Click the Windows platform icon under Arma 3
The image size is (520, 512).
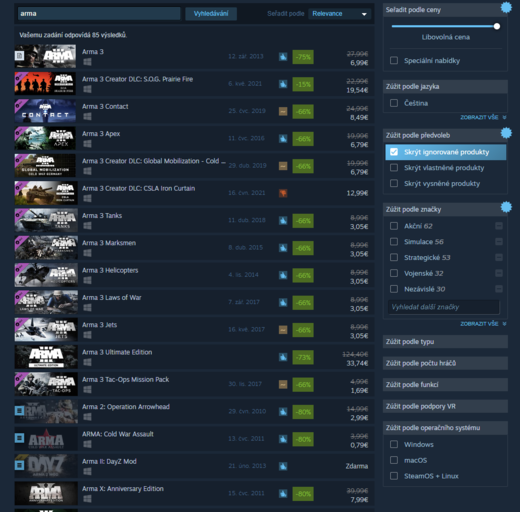coord(87,62)
